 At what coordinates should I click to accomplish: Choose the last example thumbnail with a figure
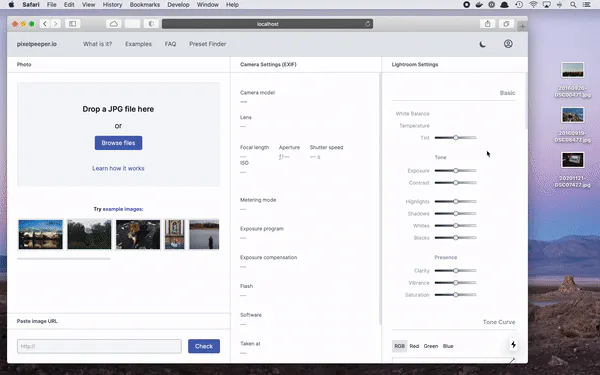(204, 234)
